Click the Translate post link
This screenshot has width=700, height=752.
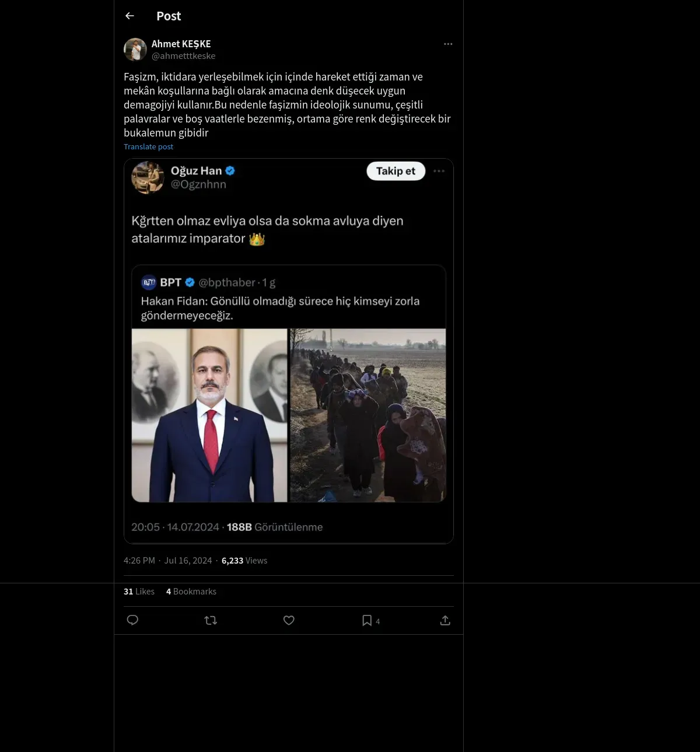[148, 147]
